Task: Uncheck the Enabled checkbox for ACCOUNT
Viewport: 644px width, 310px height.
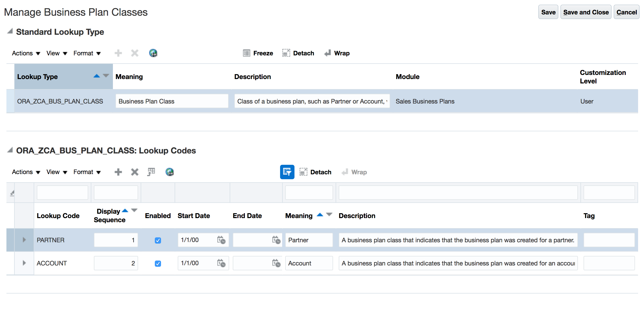Action: 158,263
